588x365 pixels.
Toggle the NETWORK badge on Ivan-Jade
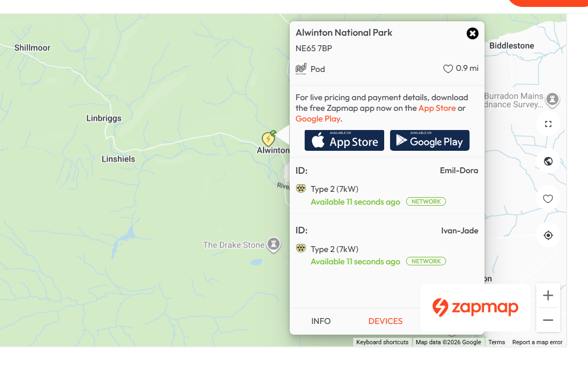[x=426, y=261]
